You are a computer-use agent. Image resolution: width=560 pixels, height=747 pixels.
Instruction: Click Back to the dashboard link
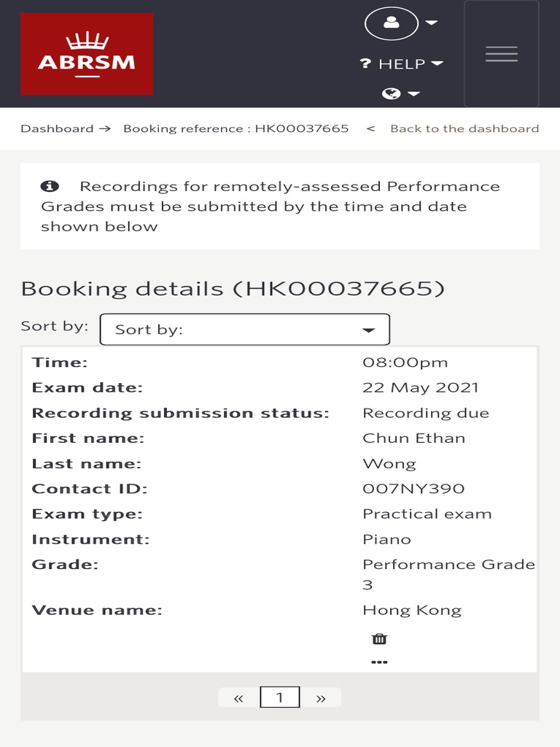464,128
